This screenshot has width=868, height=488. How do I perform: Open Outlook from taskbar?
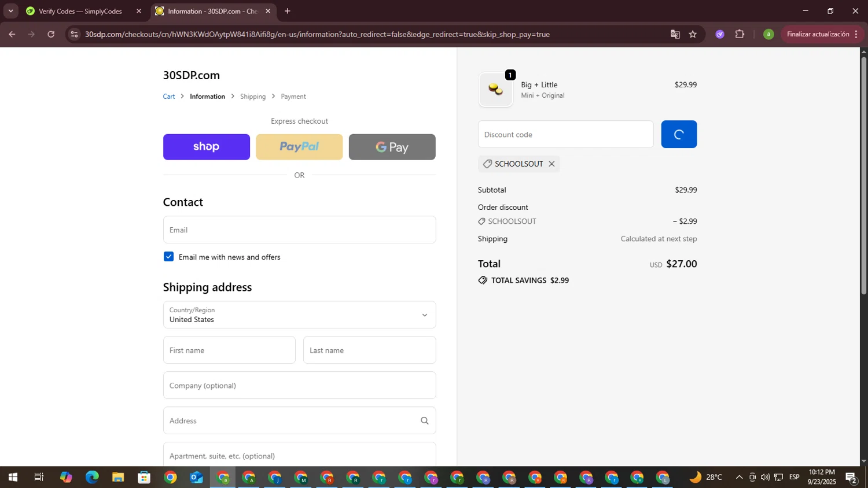point(196,478)
